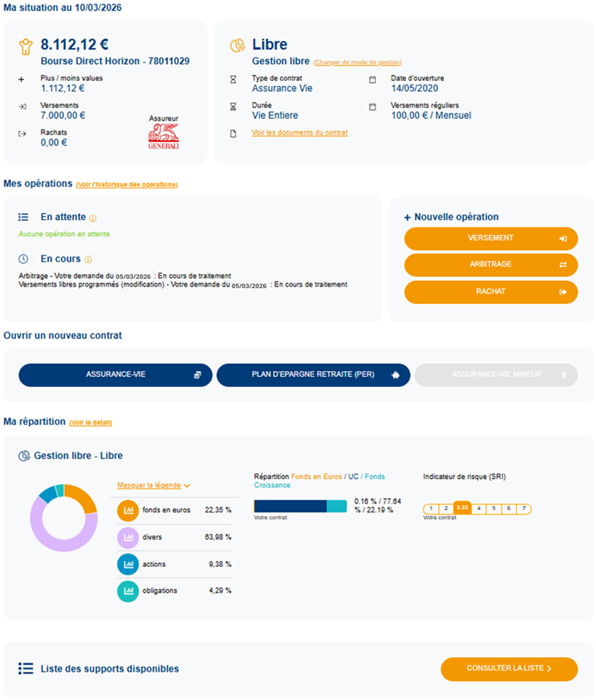Click the 'Changer de mode de gestion' link
The height and width of the screenshot is (700, 596).
tap(357, 63)
